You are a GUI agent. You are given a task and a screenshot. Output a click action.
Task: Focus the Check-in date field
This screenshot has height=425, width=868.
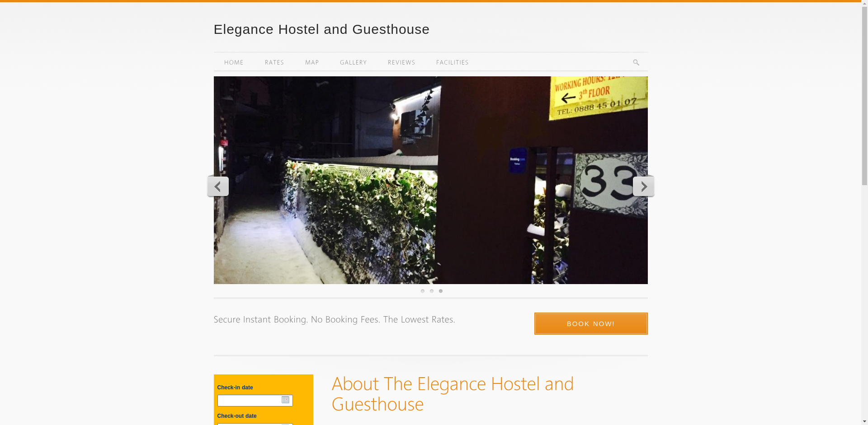[x=255, y=401]
